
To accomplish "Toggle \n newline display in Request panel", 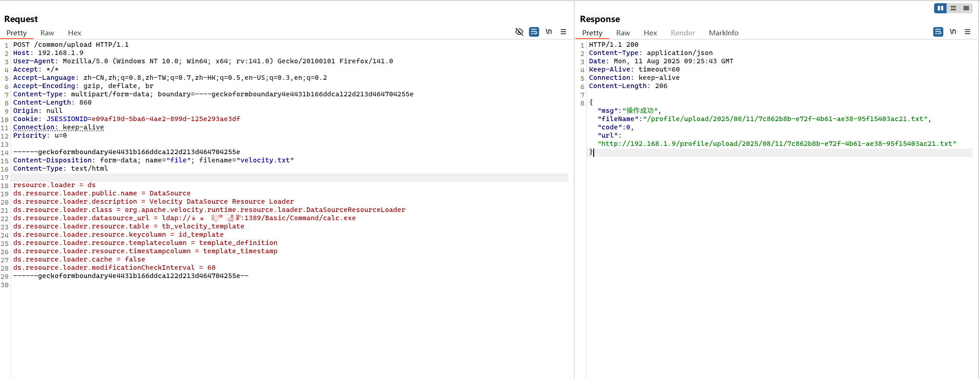I will (x=549, y=32).
